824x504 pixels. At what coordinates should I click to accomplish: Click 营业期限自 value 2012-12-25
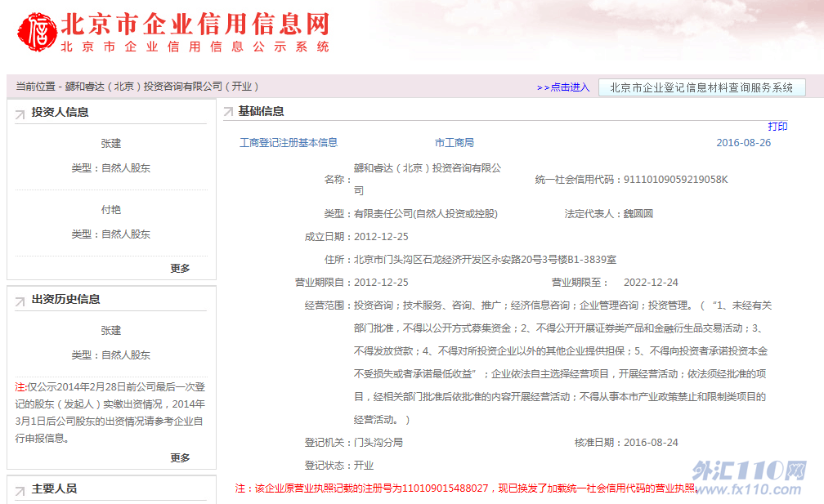(381, 283)
